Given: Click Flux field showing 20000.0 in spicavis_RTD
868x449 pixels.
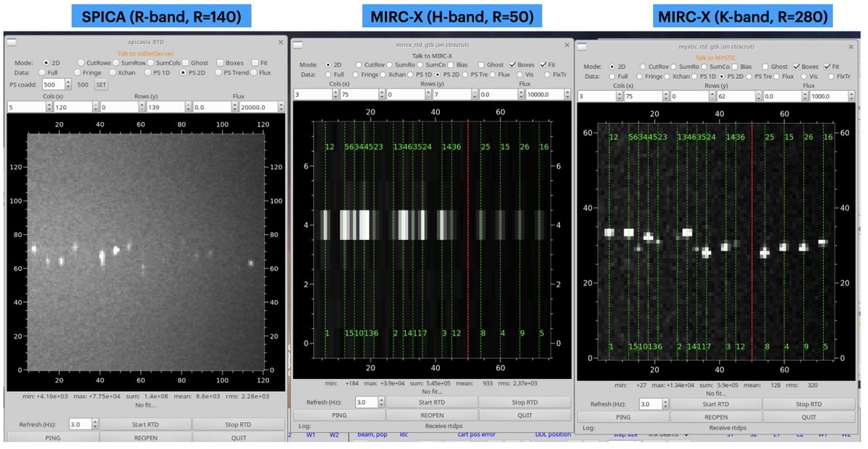Looking at the screenshot, I should pyautogui.click(x=258, y=107).
